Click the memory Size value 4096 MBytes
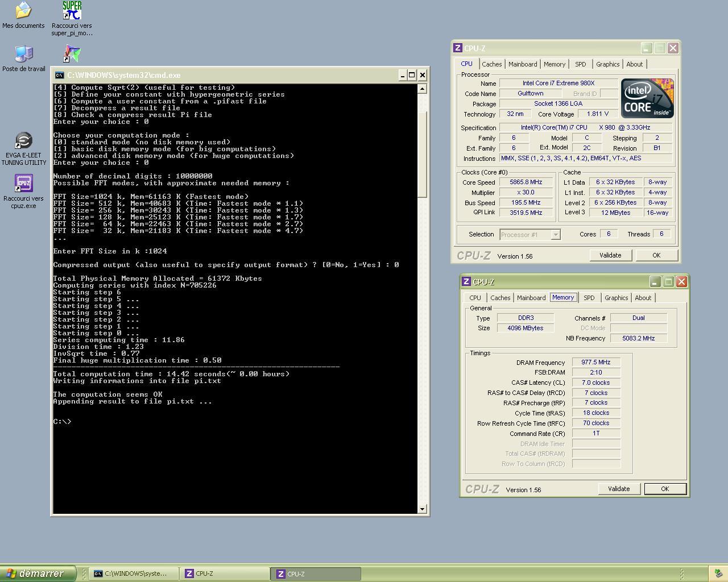Viewport: 728px width, 582px height. tap(526, 328)
